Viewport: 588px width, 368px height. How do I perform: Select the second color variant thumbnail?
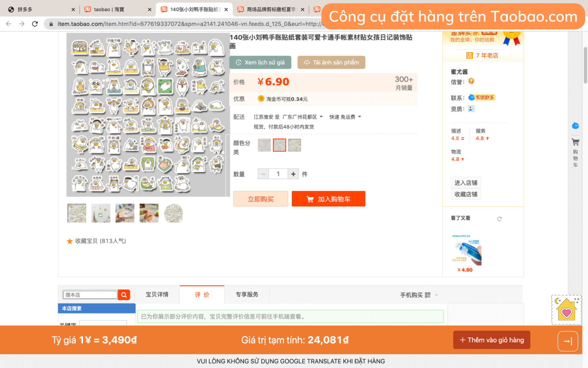(279, 145)
